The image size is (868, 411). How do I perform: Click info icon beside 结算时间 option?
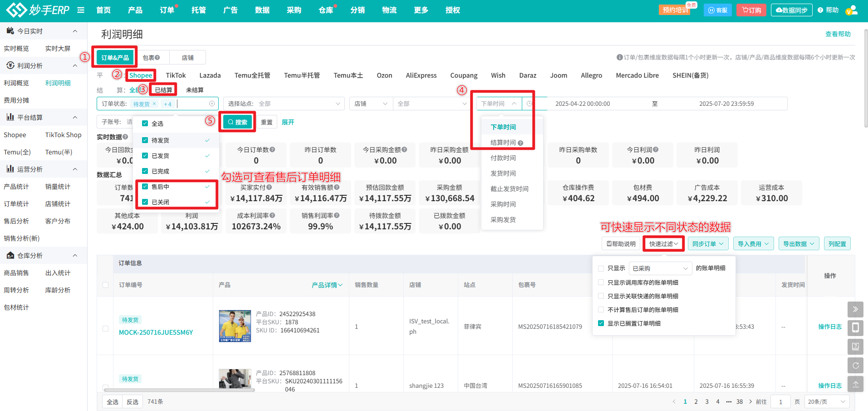pyautogui.click(x=520, y=143)
